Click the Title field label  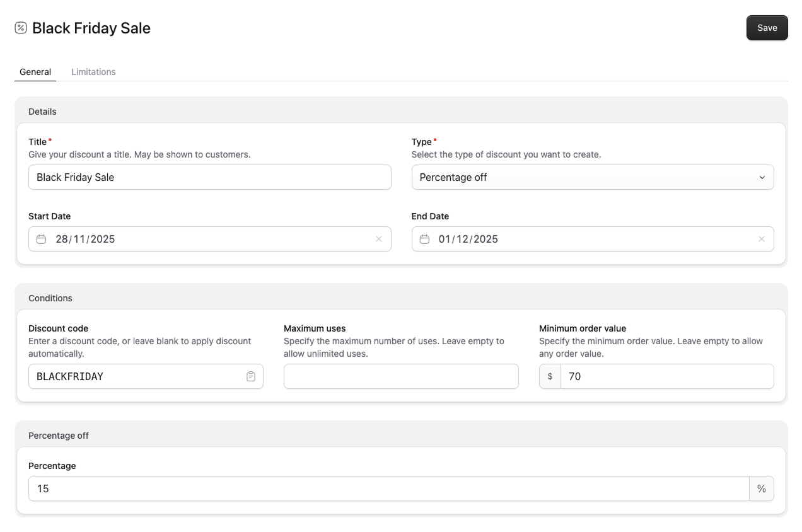point(38,142)
